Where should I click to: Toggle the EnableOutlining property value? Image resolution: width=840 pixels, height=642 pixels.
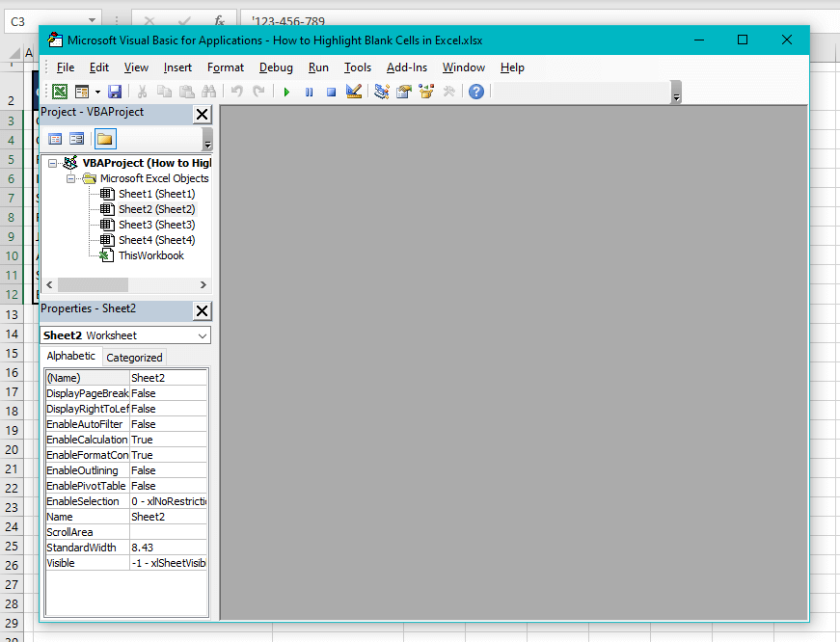pos(169,470)
